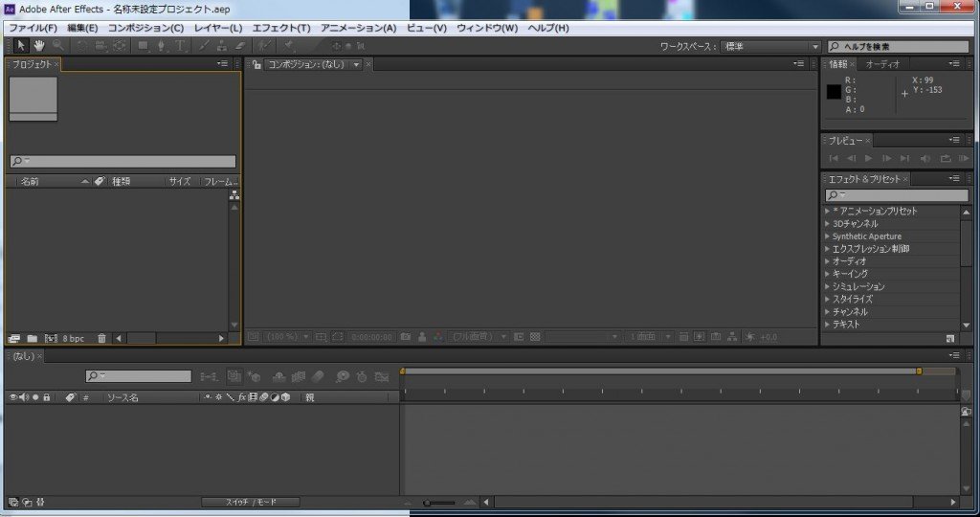
Task: Select the Brush tool
Action: point(205,46)
